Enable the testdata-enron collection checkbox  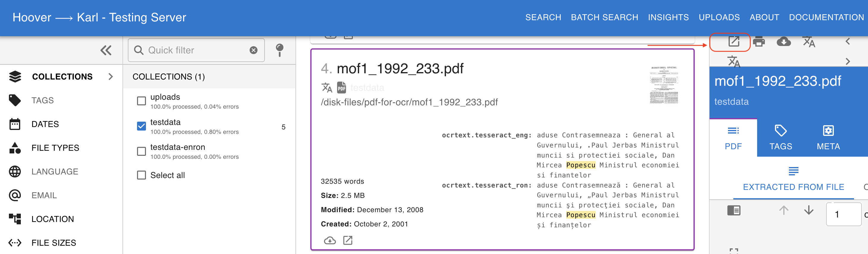click(141, 151)
